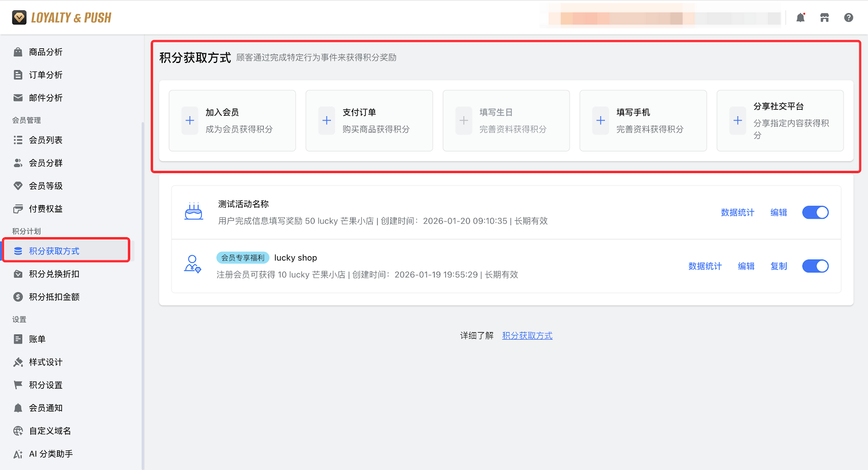Disable the 测试活动名称 activity toggle
The width and height of the screenshot is (868, 470).
(x=815, y=212)
